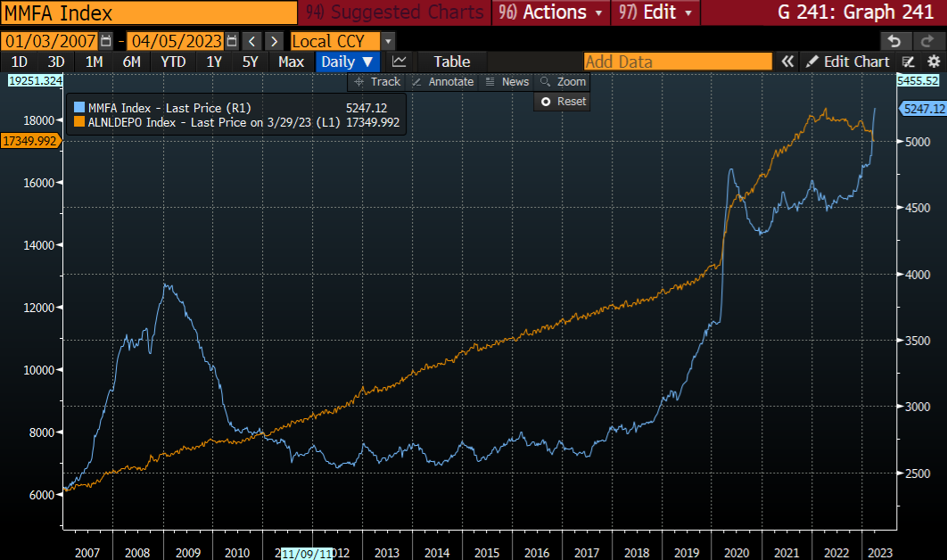The image size is (947, 560).
Task: Toggle the Track crosshair mode
Action: click(x=377, y=81)
